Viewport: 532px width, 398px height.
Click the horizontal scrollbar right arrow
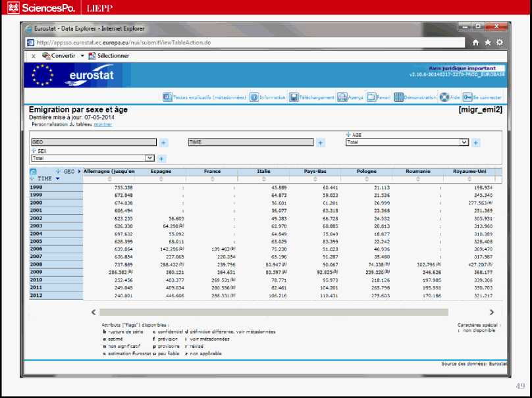pyautogui.click(x=491, y=312)
